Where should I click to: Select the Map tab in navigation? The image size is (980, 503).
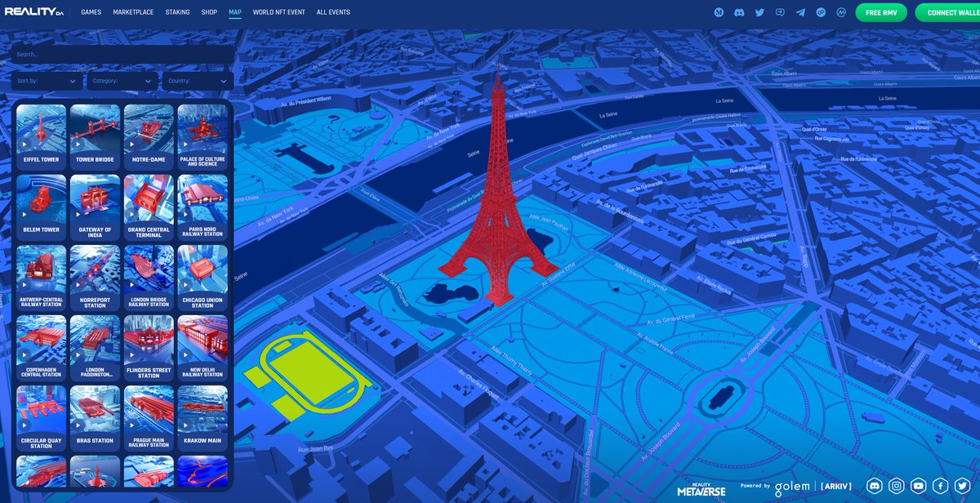point(235,12)
